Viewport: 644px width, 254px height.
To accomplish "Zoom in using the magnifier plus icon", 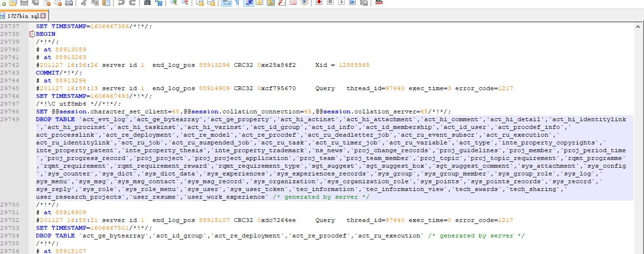I will point(174,2).
